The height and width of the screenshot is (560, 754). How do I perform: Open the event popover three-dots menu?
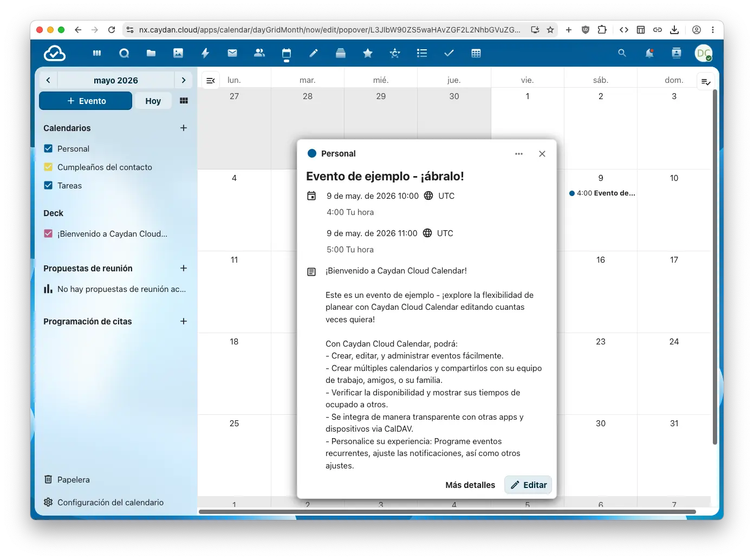pos(519,154)
